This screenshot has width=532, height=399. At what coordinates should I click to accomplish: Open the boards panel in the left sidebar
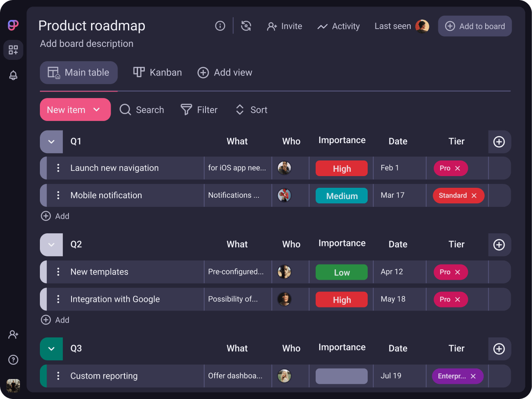click(x=13, y=50)
